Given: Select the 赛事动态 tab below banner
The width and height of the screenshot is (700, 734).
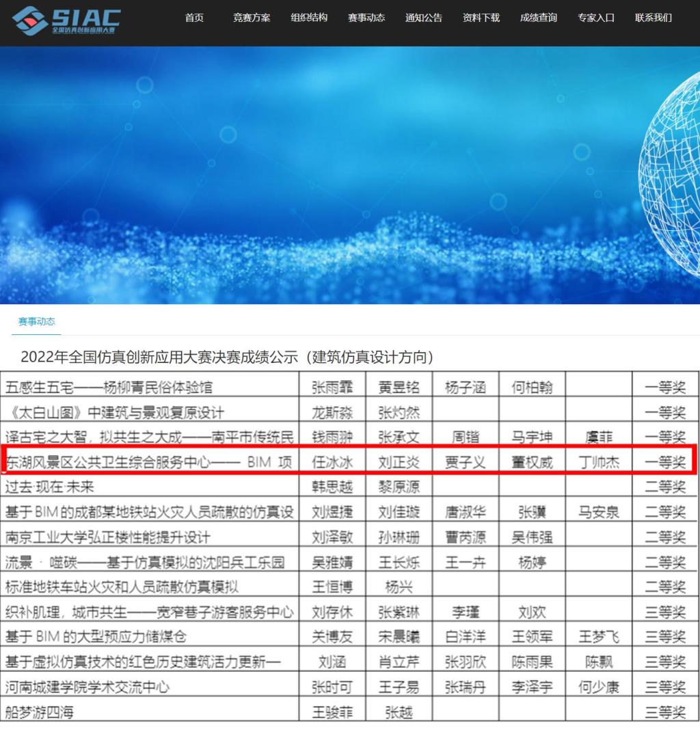Looking at the screenshot, I should click(x=36, y=321).
